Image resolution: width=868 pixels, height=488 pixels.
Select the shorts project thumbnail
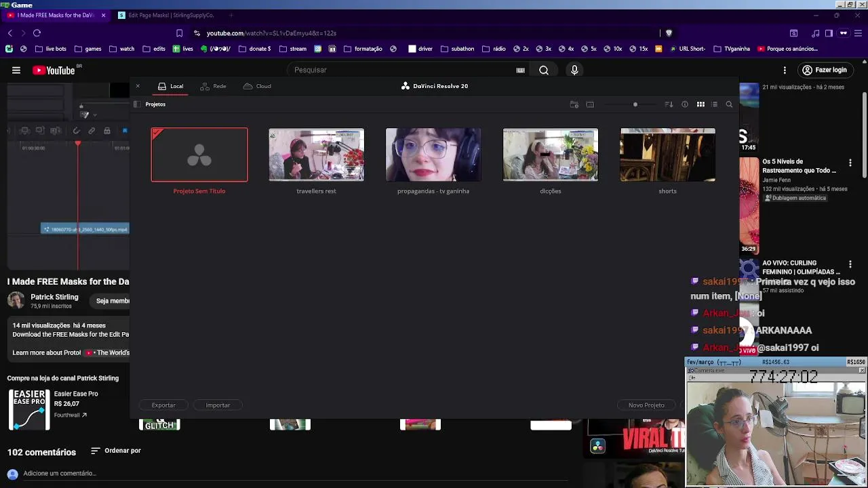pos(667,155)
